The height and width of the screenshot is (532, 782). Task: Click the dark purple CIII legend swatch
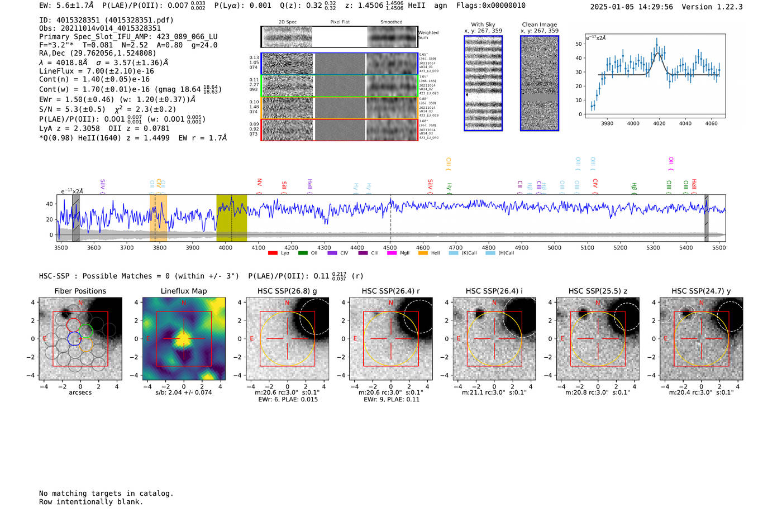click(x=363, y=253)
